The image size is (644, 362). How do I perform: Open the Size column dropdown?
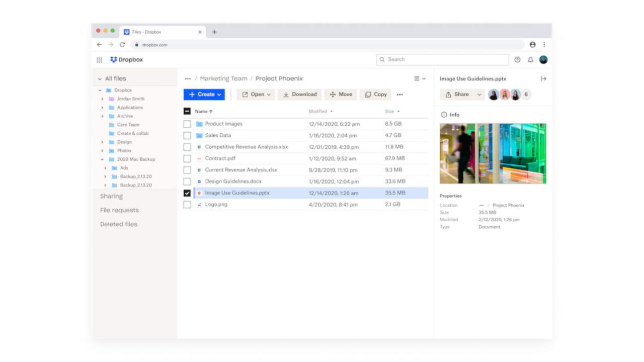pos(398,112)
